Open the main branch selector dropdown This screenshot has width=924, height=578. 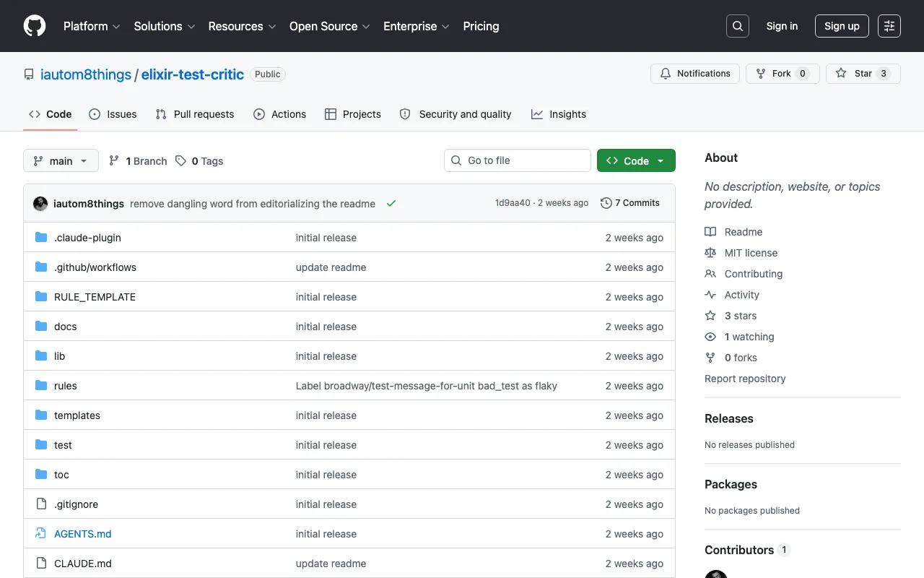(x=61, y=160)
